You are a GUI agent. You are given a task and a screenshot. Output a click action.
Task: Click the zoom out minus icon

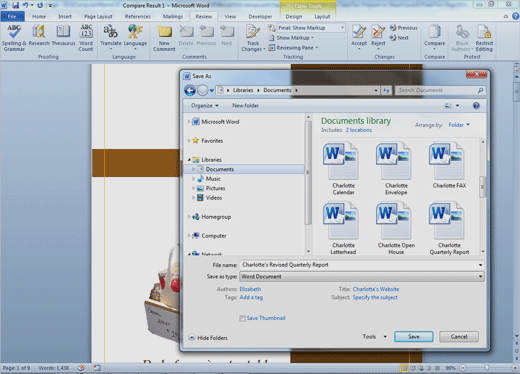click(x=463, y=368)
